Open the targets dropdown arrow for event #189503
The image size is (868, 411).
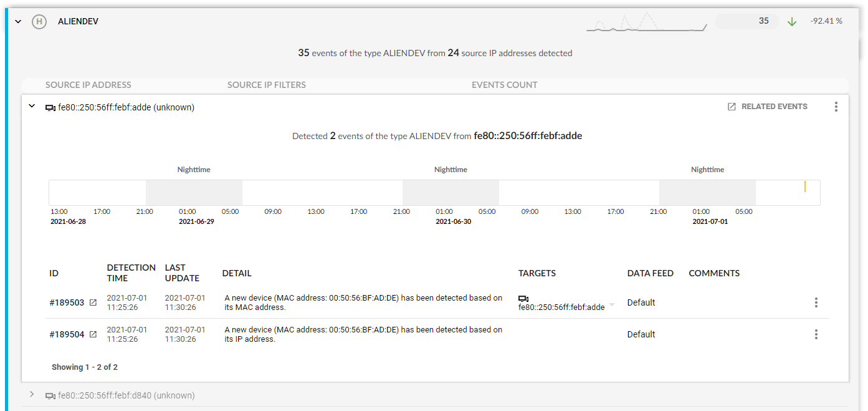click(611, 305)
